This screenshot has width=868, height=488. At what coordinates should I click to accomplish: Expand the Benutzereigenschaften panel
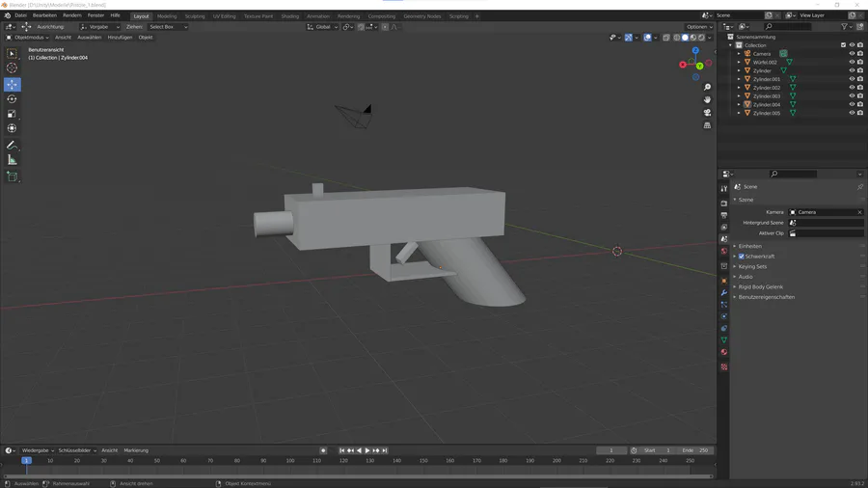tap(766, 297)
